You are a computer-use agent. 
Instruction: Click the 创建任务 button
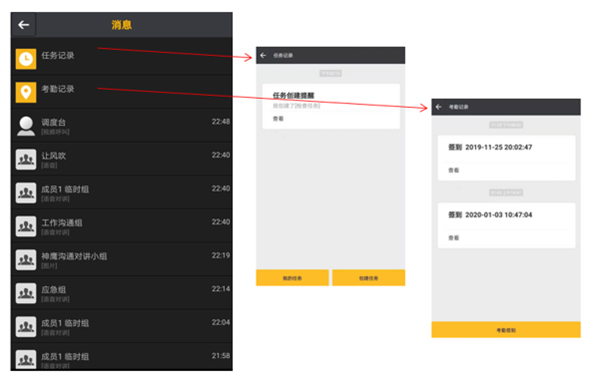[369, 278]
